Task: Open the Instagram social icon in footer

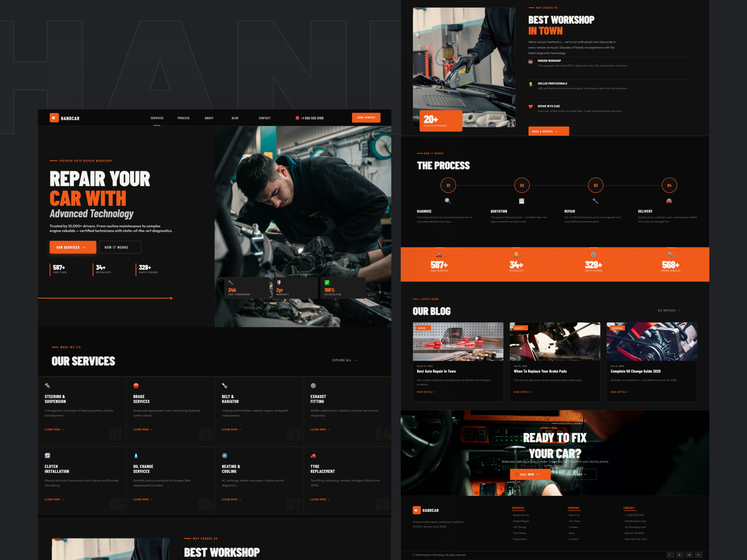Action: click(680, 555)
